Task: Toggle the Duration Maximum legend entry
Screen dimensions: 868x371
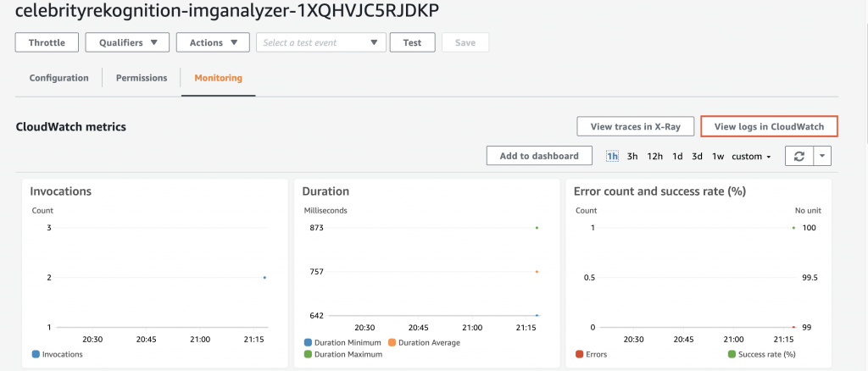Action: pyautogui.click(x=343, y=354)
